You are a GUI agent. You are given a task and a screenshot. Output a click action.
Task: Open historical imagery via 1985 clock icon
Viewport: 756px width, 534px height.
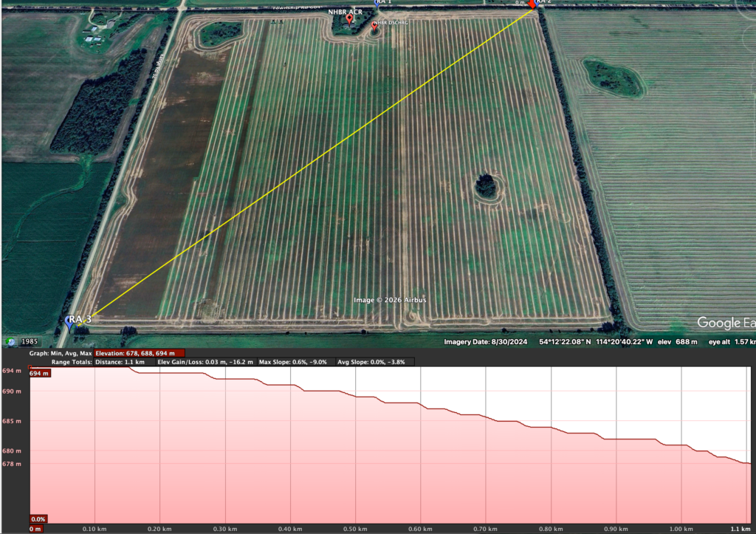(11, 342)
